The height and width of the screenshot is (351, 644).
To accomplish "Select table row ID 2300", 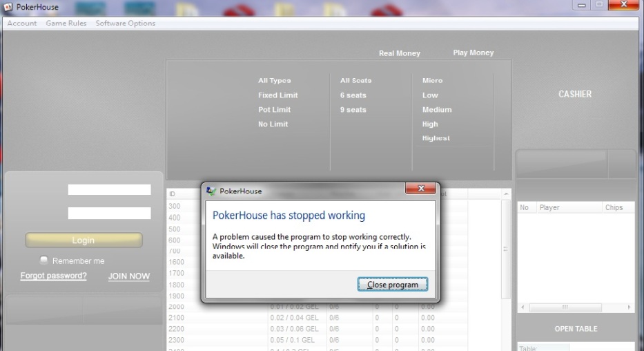I will tap(317, 340).
